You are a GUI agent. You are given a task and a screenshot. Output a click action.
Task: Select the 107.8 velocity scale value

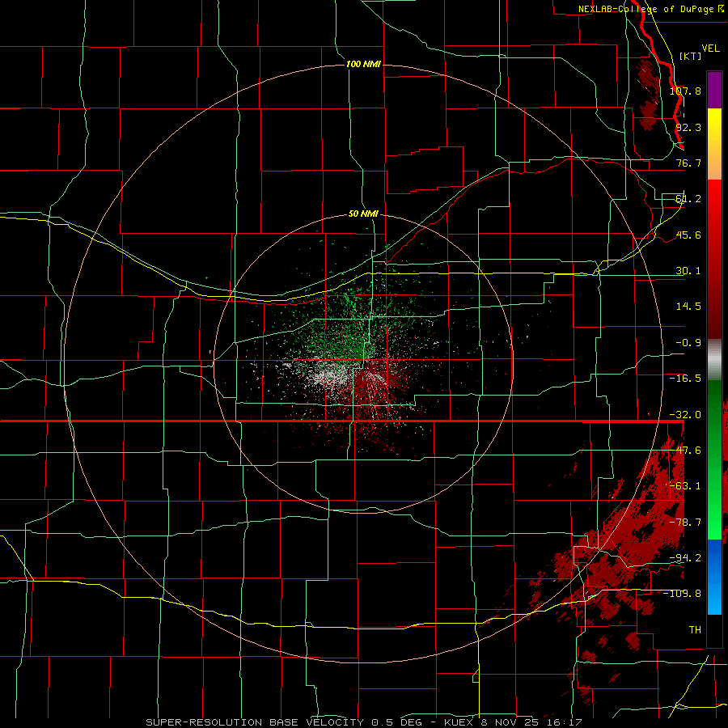[x=685, y=91]
